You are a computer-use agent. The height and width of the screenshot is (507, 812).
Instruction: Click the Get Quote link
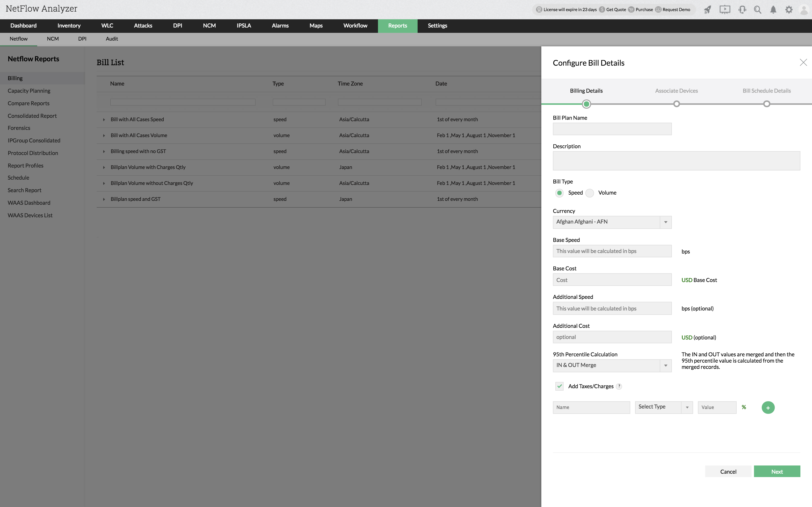tap(616, 10)
